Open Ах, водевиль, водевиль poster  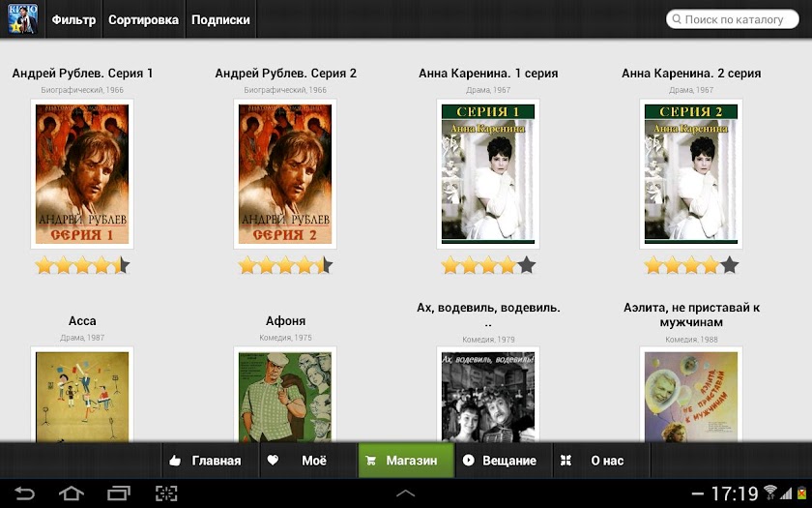click(x=488, y=395)
